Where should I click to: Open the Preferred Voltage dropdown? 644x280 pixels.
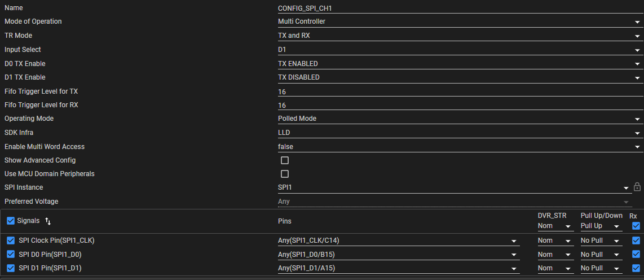455,202
